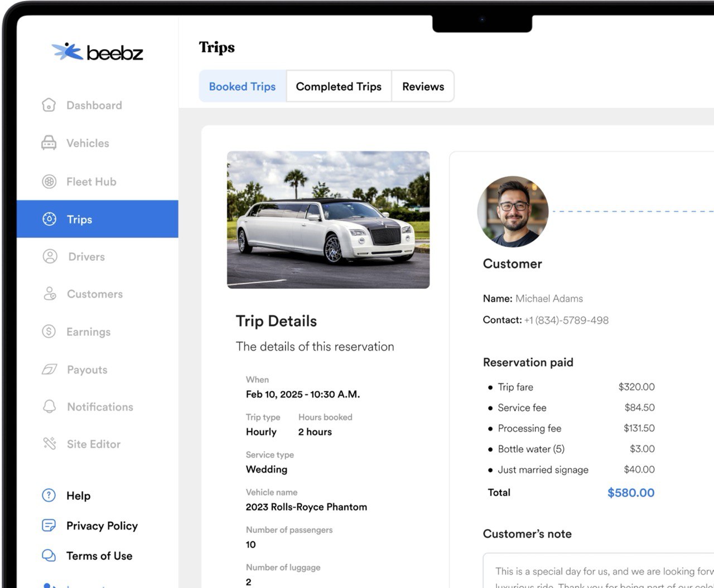Click the Trips gauge icon
714x588 pixels.
pos(50,219)
